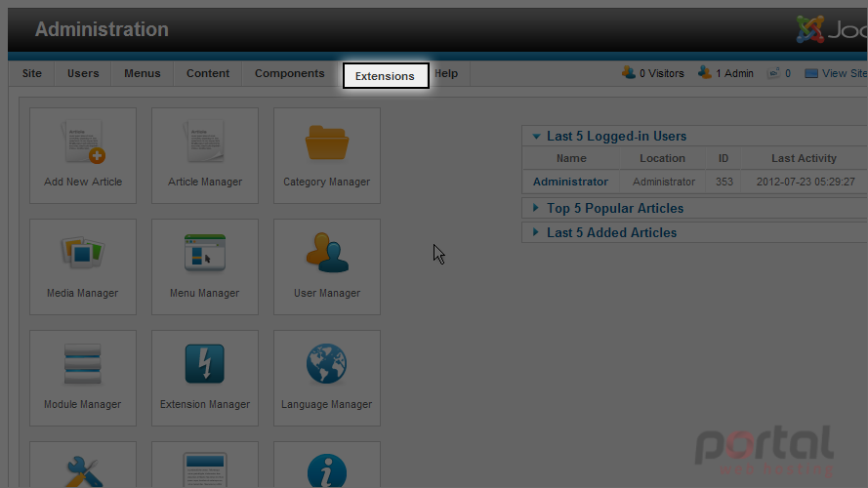868x488 pixels.
Task: Expand the Top 5 Popular Articles arrow
Action: click(x=535, y=208)
